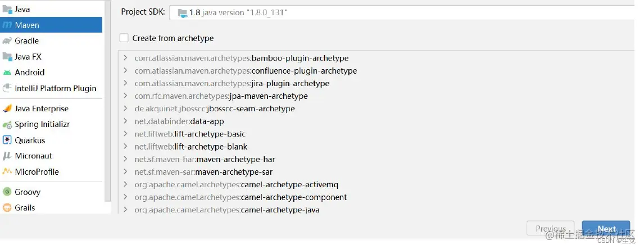
Task: Expand confluence-plugin-archetype node
Action: pos(125,71)
